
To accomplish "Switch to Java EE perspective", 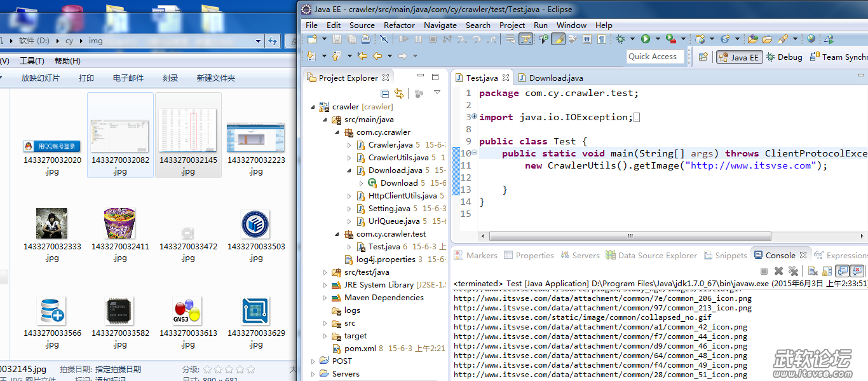I will coord(740,57).
